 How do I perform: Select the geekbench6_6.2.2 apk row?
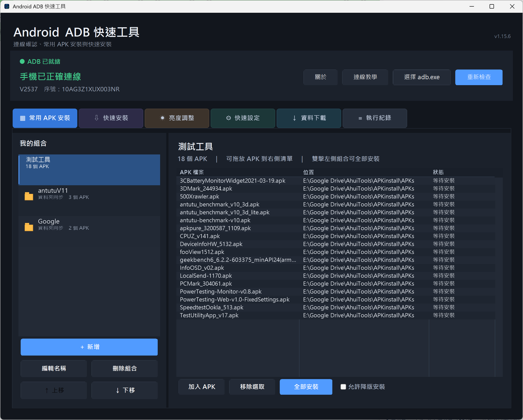(x=336, y=260)
